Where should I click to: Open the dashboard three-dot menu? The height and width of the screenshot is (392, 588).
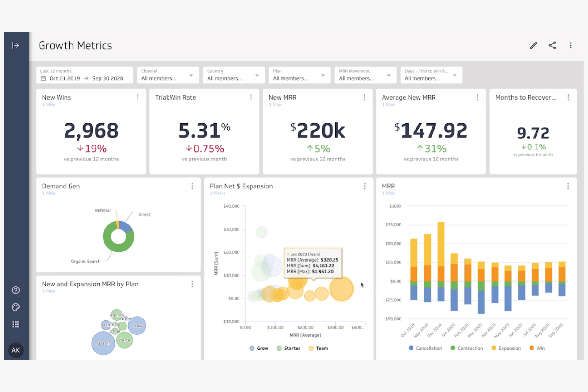coord(571,45)
